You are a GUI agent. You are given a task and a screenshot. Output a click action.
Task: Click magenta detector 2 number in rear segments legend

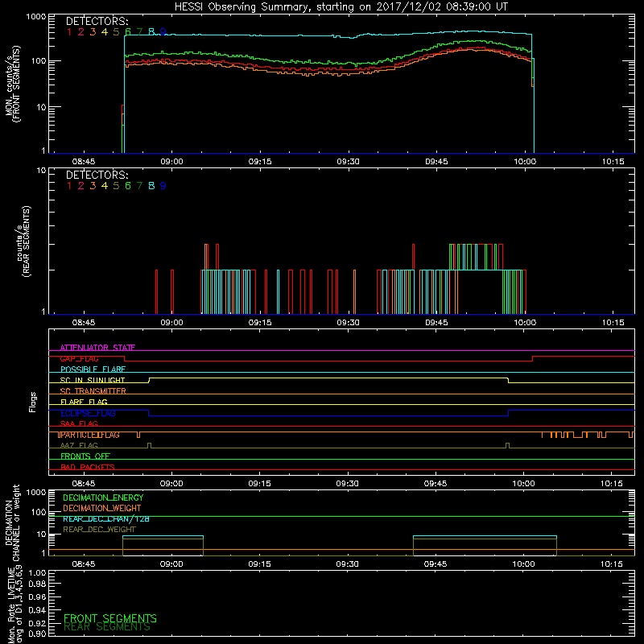[x=81, y=186]
